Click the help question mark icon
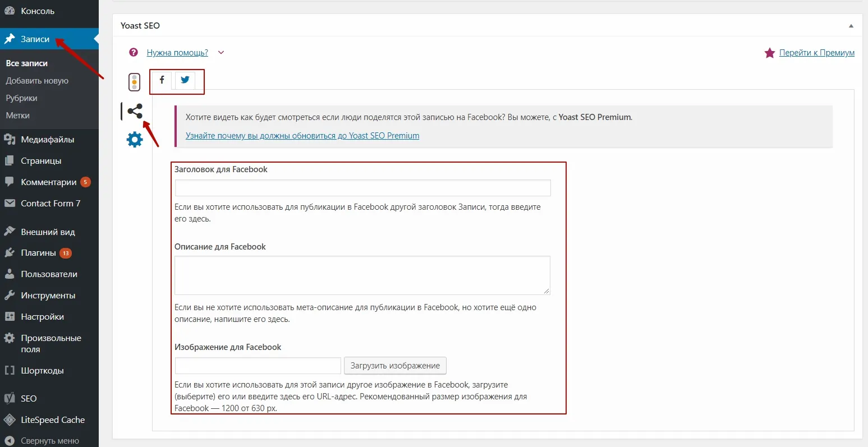The image size is (868, 447). [x=134, y=52]
